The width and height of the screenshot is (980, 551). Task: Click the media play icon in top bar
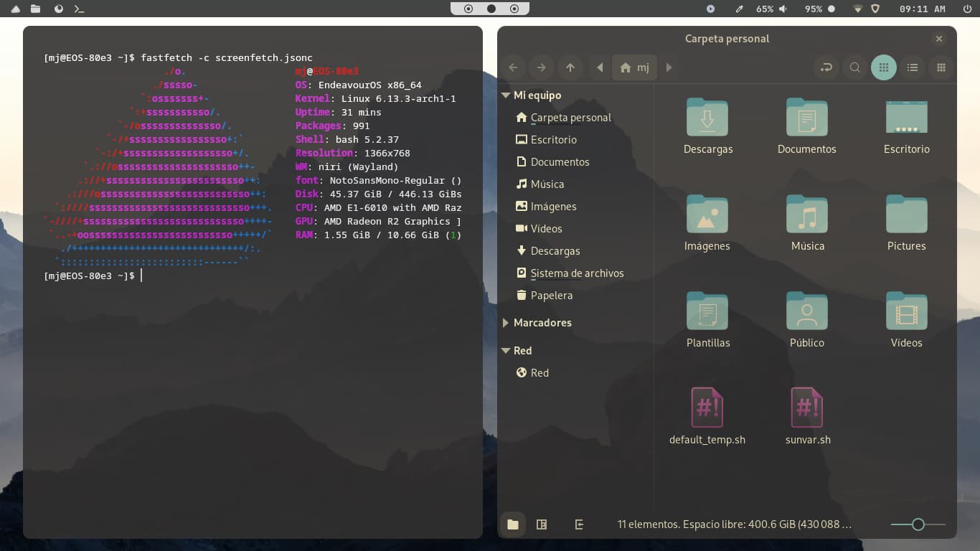[710, 9]
